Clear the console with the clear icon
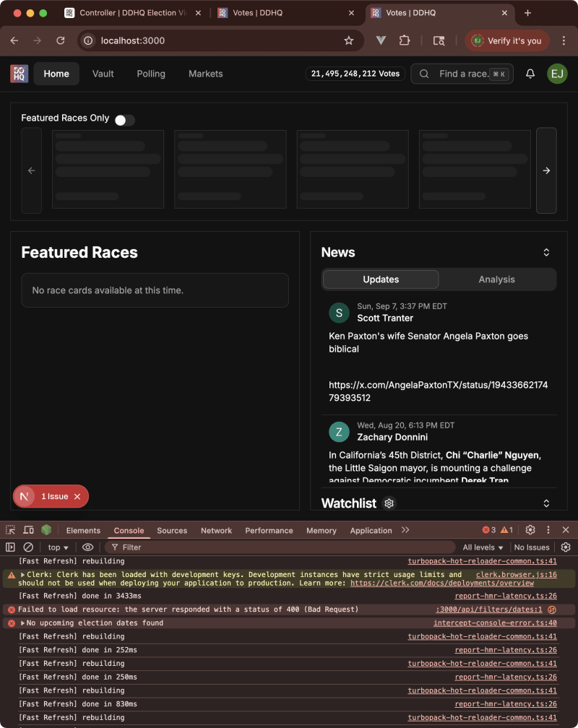 [28, 547]
